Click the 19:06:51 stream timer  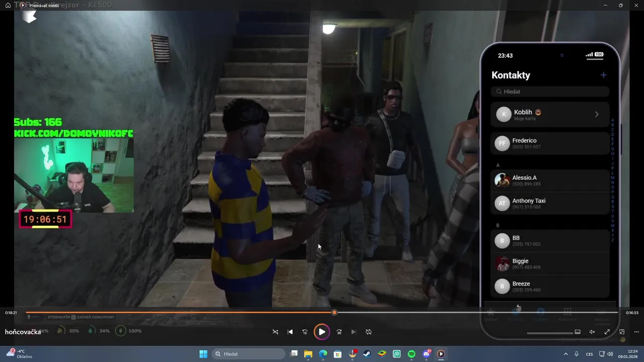45,219
